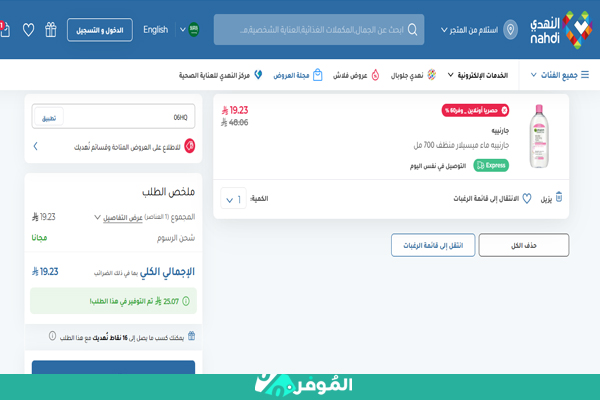Image resolution: width=600 pixels, height=400 pixels.
Task: Click the brand name جارنييه
Action: pos(500,131)
